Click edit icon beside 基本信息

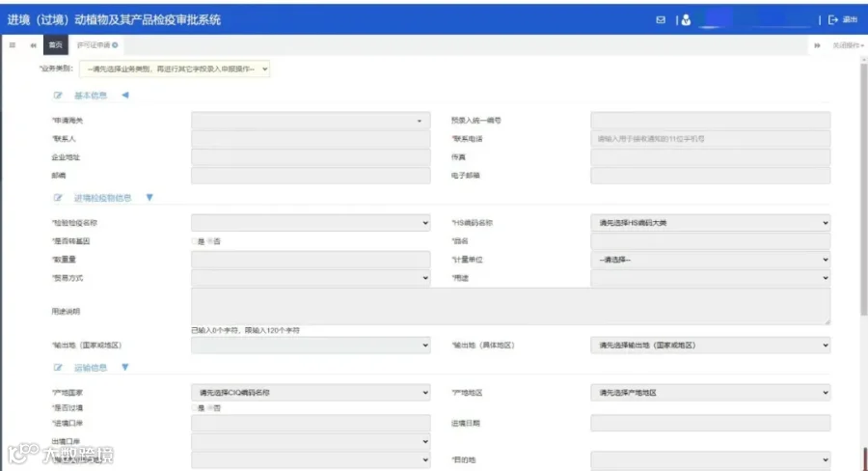[x=58, y=96]
